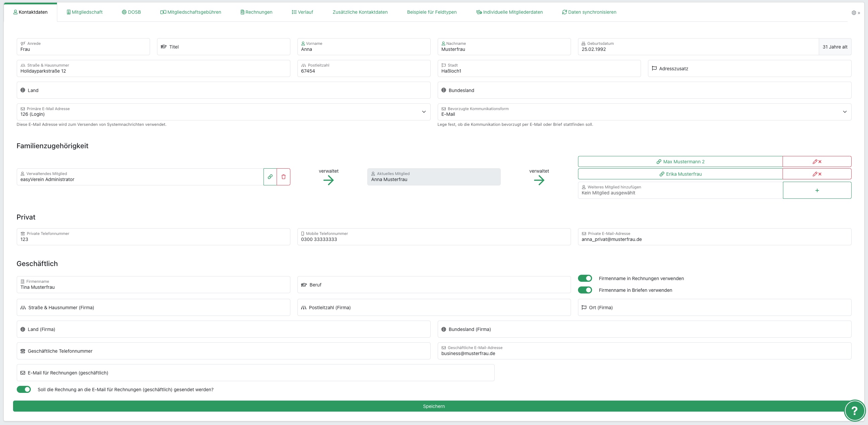The image size is (868, 425).
Task: Disable Firmenname in Rechnungen verwenden
Action: click(x=585, y=278)
